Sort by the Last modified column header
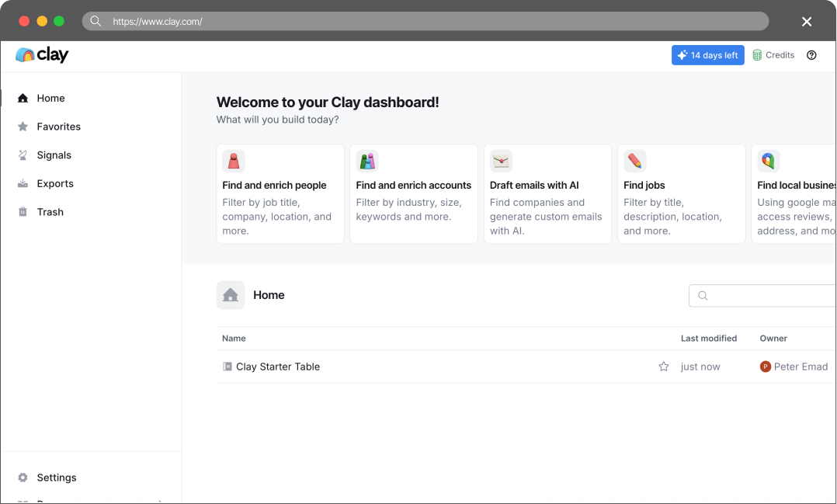Screen dimensions: 837x504 coord(708,339)
